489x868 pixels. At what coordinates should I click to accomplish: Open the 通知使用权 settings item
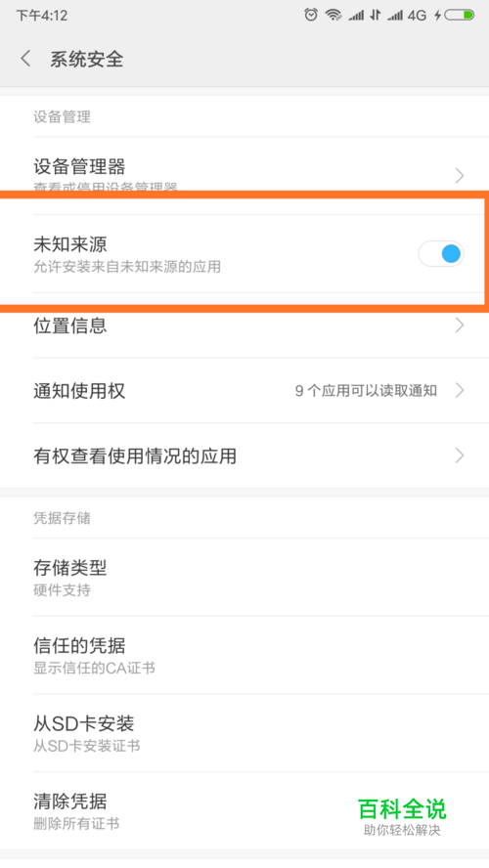click(244, 391)
